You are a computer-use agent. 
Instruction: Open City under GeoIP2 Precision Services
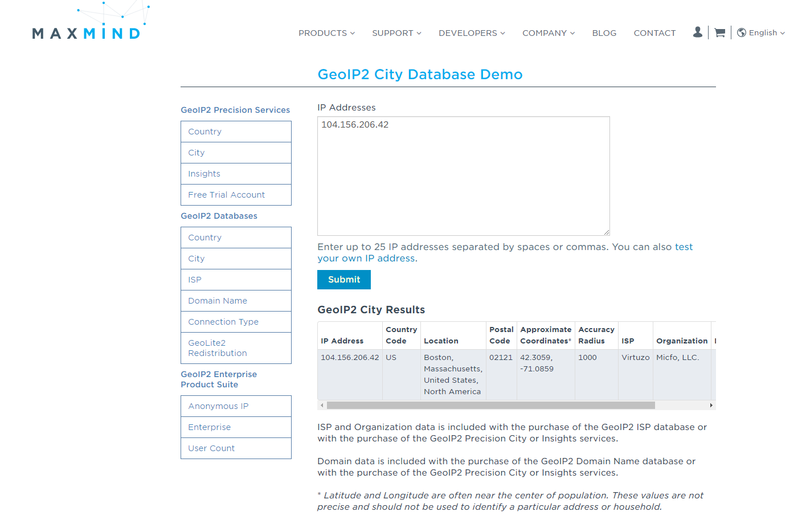(x=236, y=153)
